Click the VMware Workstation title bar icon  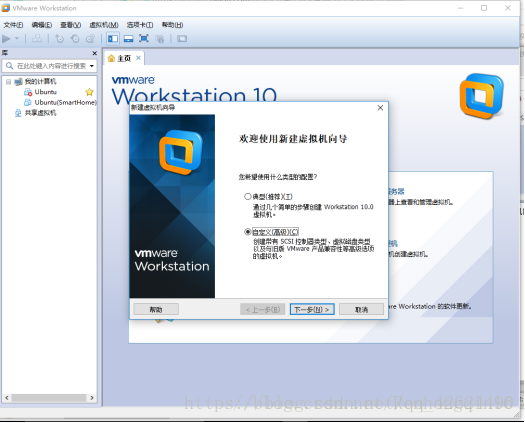(6, 8)
